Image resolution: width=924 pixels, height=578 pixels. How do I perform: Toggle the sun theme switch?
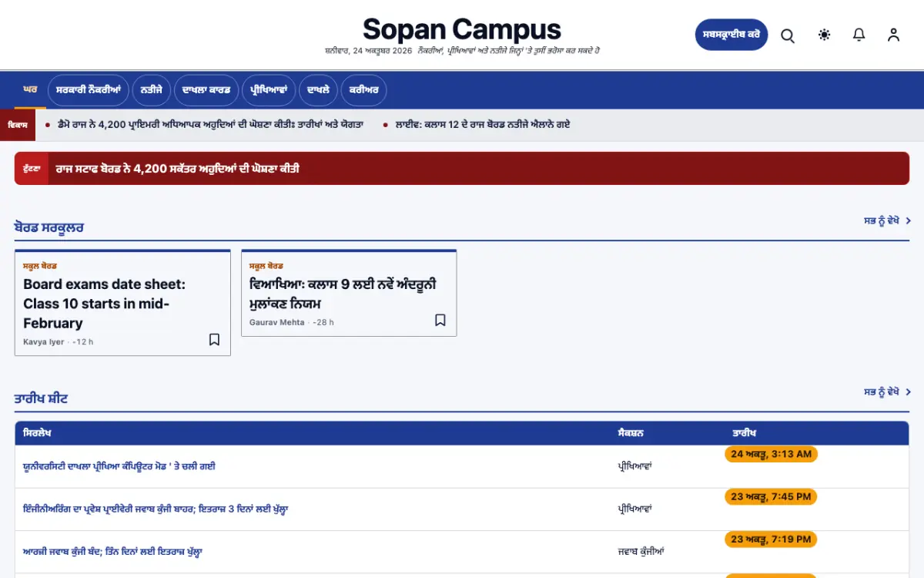[825, 35]
